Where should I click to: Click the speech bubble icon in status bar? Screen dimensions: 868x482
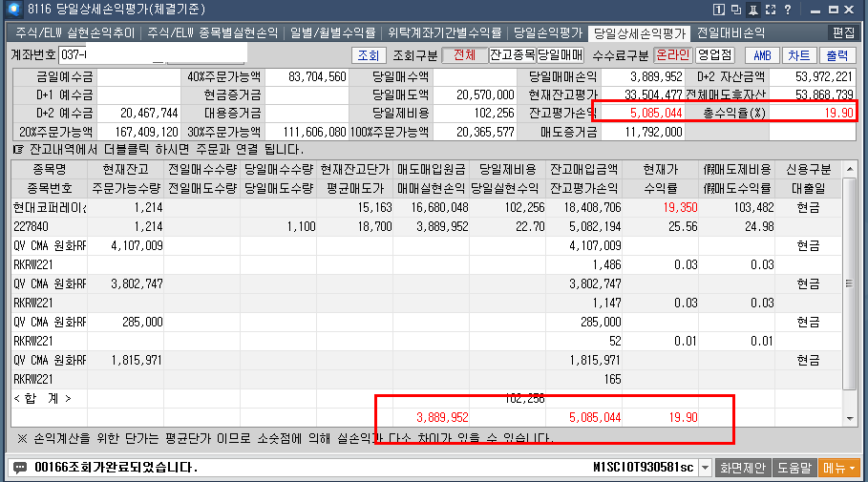18,468
